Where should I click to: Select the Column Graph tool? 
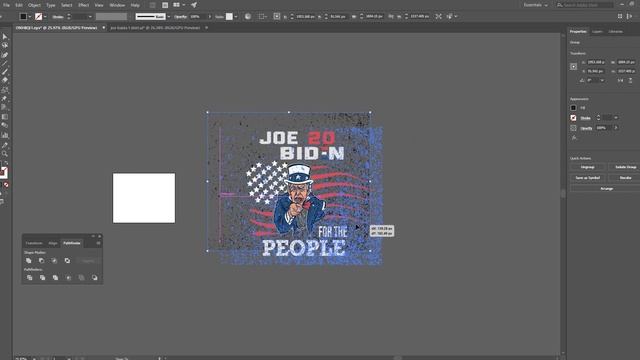(x=5, y=135)
